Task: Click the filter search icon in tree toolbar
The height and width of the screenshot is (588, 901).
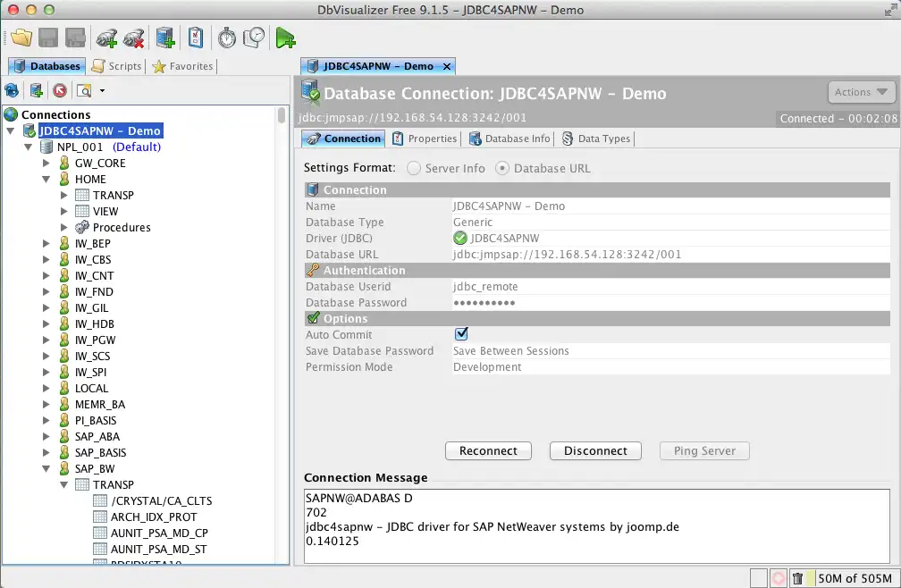Action: pos(84,90)
